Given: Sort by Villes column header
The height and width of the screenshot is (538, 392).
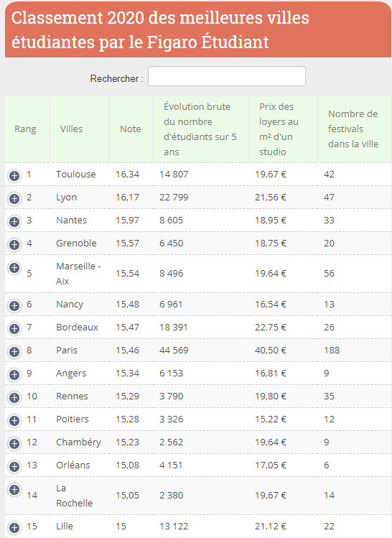Looking at the screenshot, I should pos(80,129).
